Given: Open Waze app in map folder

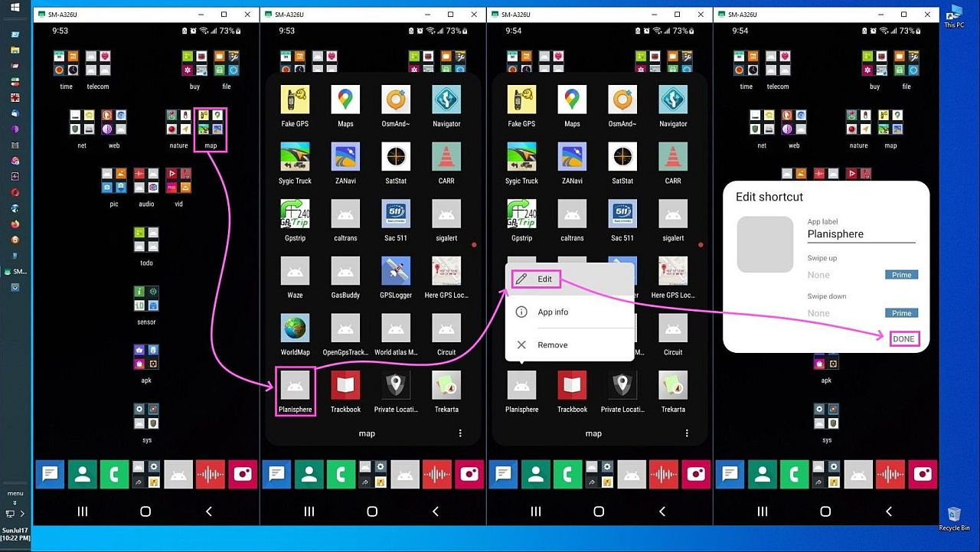Looking at the screenshot, I should point(295,271).
